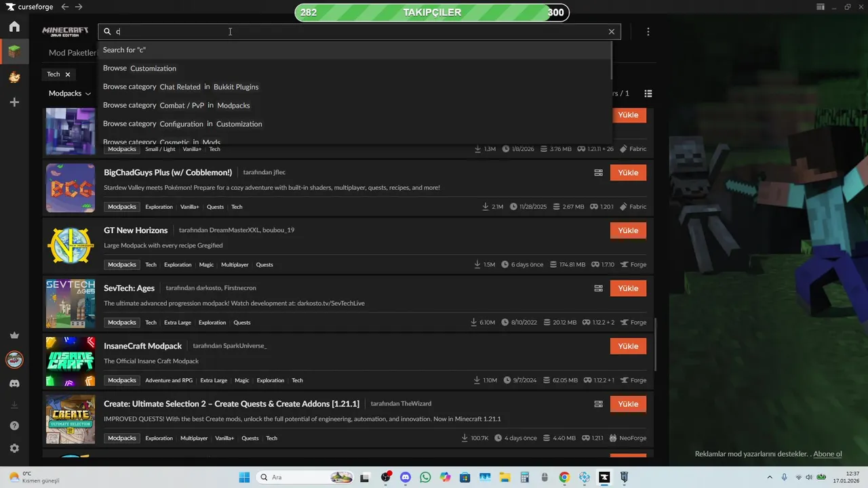Choose 'Combat / PvP in Modpacks' suggestion
The image size is (868, 488).
click(354, 105)
